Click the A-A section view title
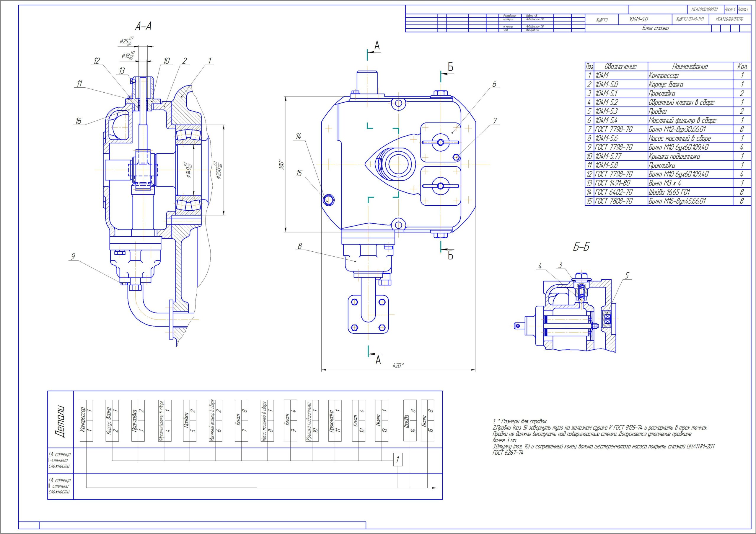Screen dimensions: 756x534 (143, 26)
